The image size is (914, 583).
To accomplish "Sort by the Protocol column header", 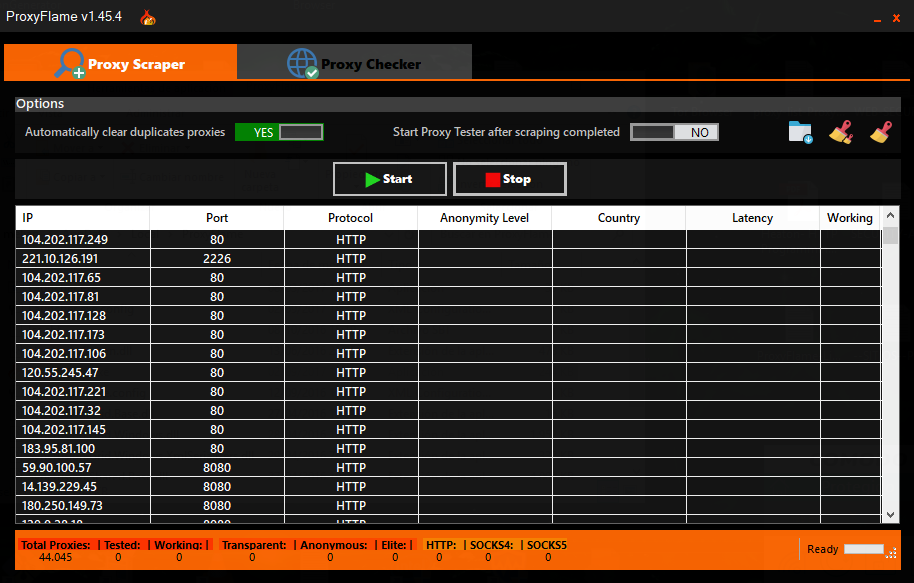I will click(x=350, y=218).
